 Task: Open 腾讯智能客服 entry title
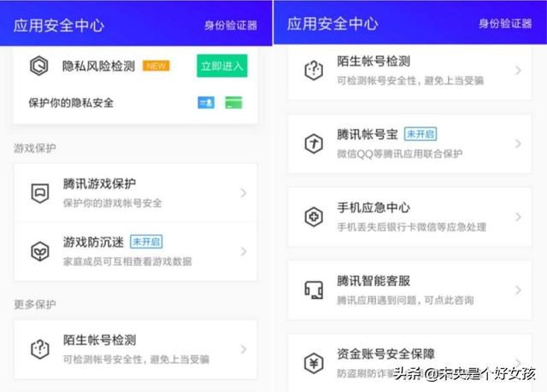(x=373, y=280)
